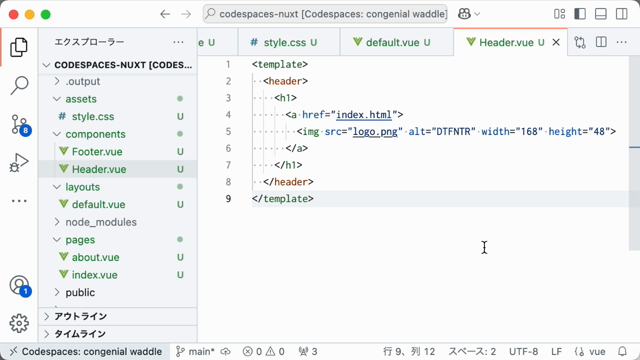Open the Search view icon
The width and height of the screenshot is (640, 360).
coord(19,85)
